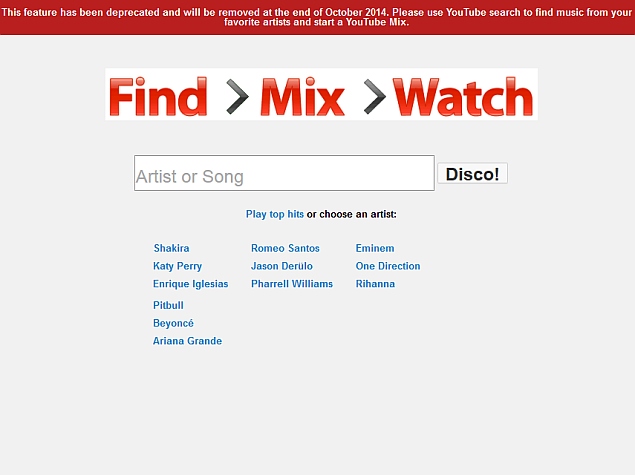
Task: Choose Katy Perry from the artist list
Action: click(177, 266)
